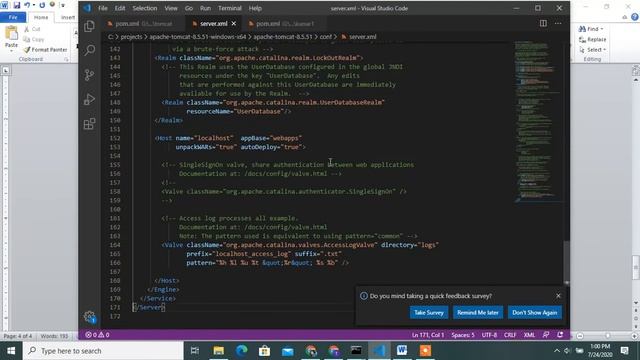Open the View menu in VS Code
This screenshot has height=360, width=640.
pyautogui.click(x=171, y=8)
